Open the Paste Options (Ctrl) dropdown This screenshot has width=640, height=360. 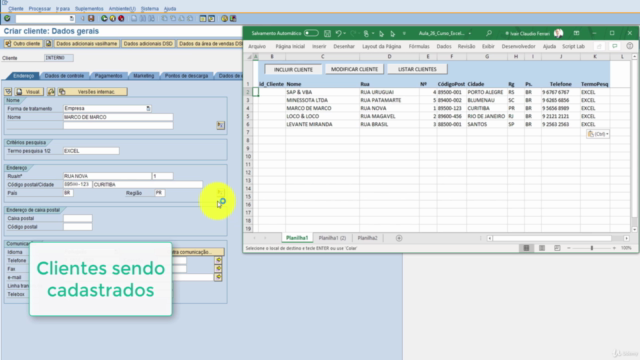click(x=598, y=134)
